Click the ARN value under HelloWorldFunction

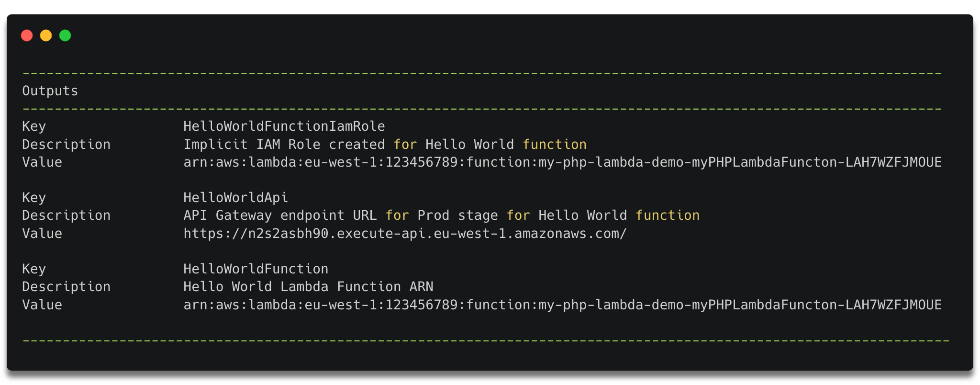point(563,305)
